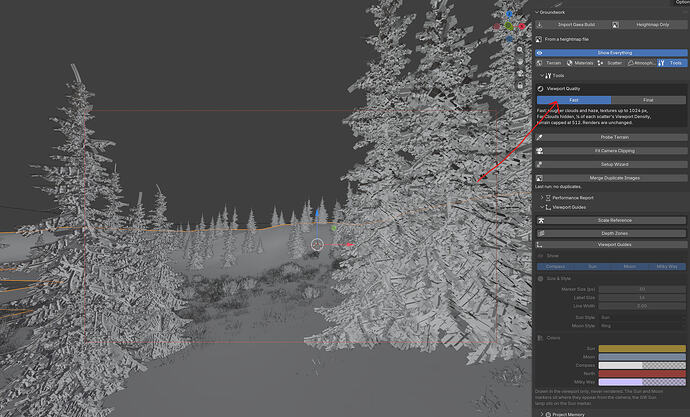This screenshot has width=690, height=417.
Task: Open the Options dropdown in top corner
Action: [681, 2]
